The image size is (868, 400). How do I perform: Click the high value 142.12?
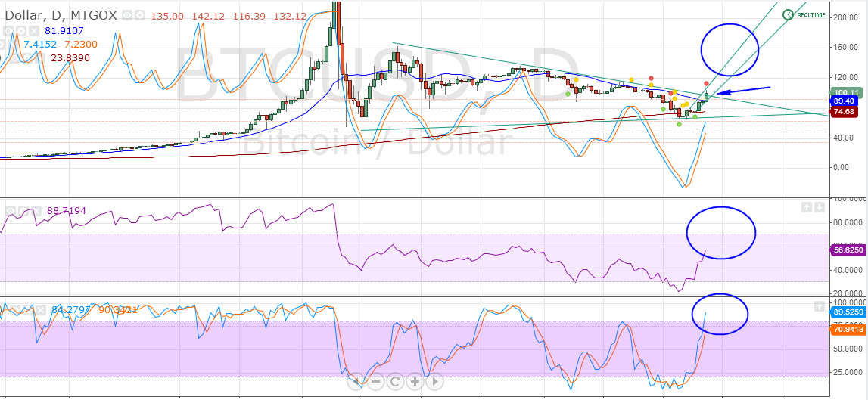209,16
